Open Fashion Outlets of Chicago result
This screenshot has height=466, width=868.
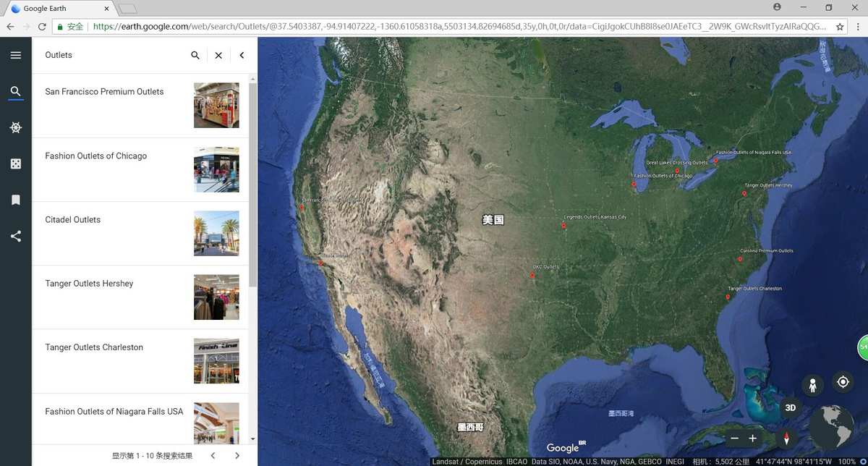140,169
